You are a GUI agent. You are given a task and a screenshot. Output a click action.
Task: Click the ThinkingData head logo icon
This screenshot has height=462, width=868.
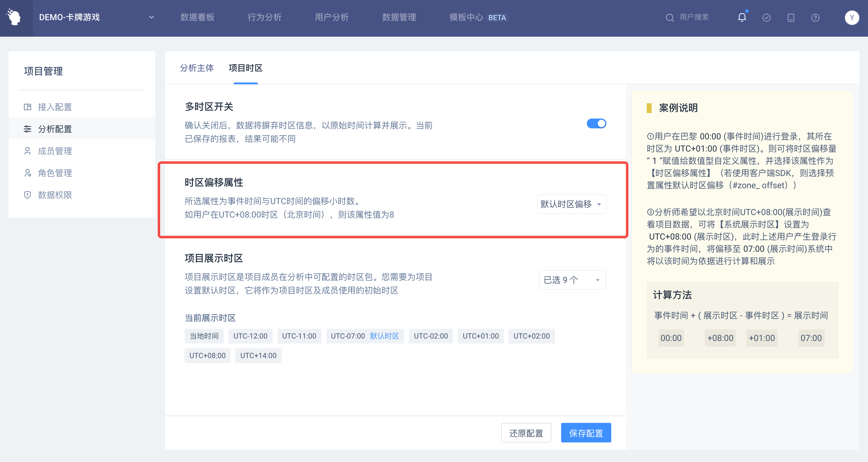point(14,17)
